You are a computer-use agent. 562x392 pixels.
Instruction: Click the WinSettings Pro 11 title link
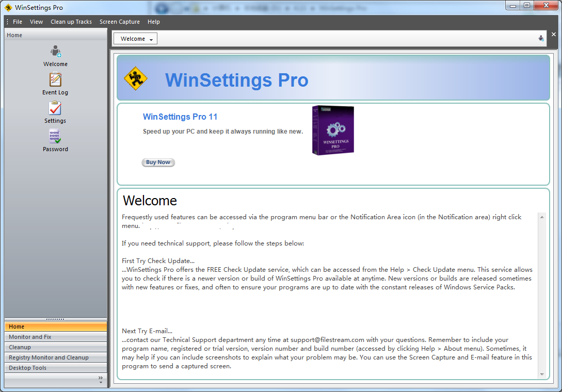pos(180,117)
